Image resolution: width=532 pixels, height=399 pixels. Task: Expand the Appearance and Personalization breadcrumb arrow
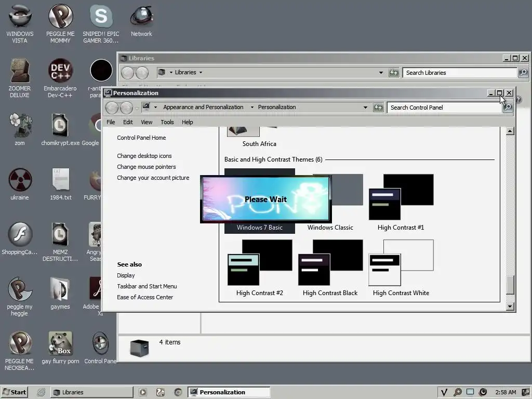(252, 107)
